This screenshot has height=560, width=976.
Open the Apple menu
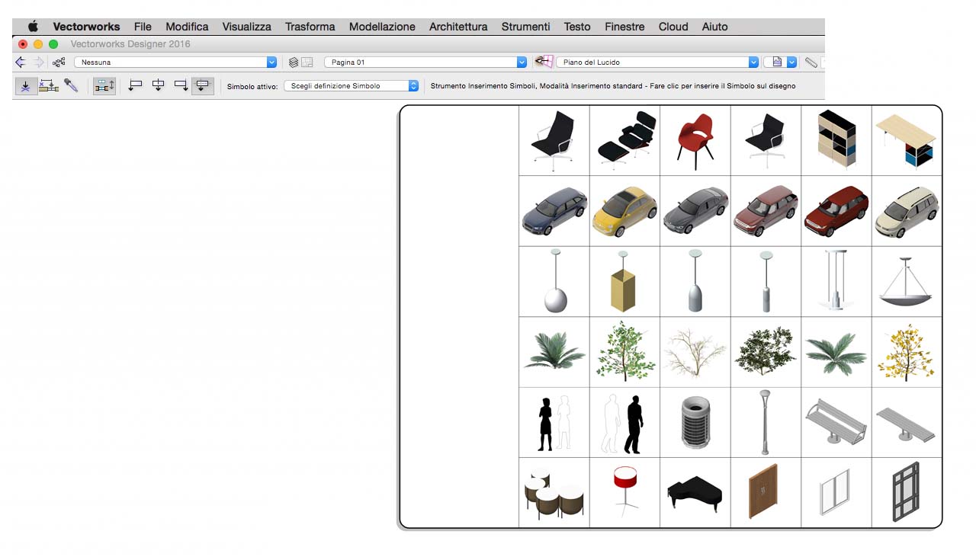[x=33, y=27]
